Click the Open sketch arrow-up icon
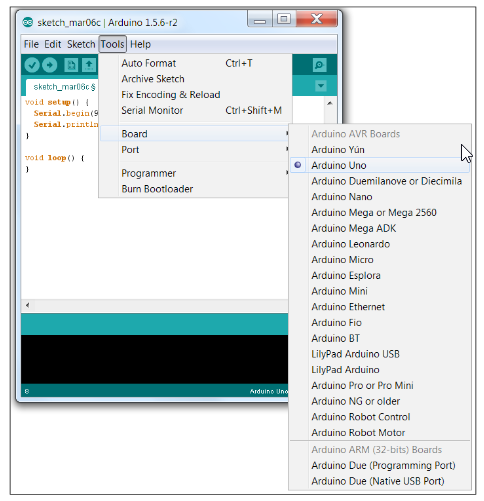 pyautogui.click(x=89, y=65)
